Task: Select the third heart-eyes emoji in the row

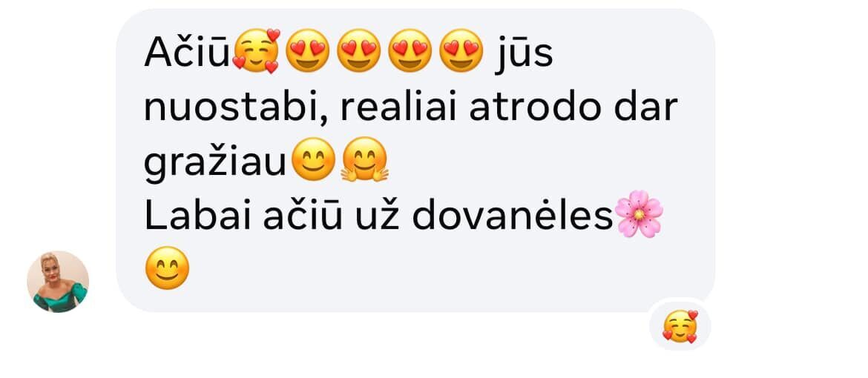Action: pyautogui.click(x=410, y=51)
